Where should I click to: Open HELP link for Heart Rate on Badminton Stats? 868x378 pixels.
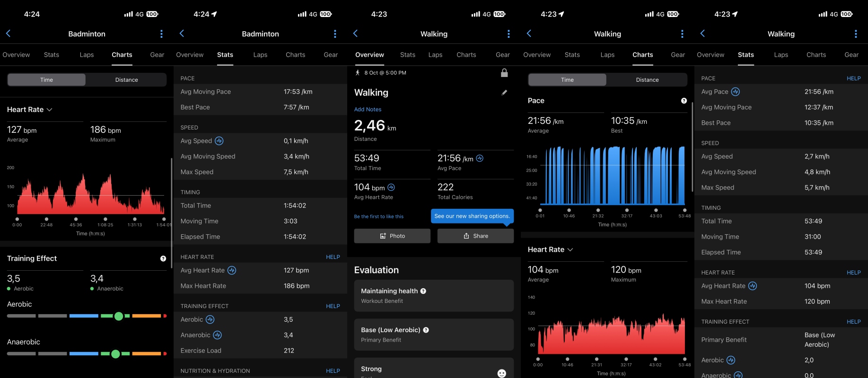pos(333,257)
